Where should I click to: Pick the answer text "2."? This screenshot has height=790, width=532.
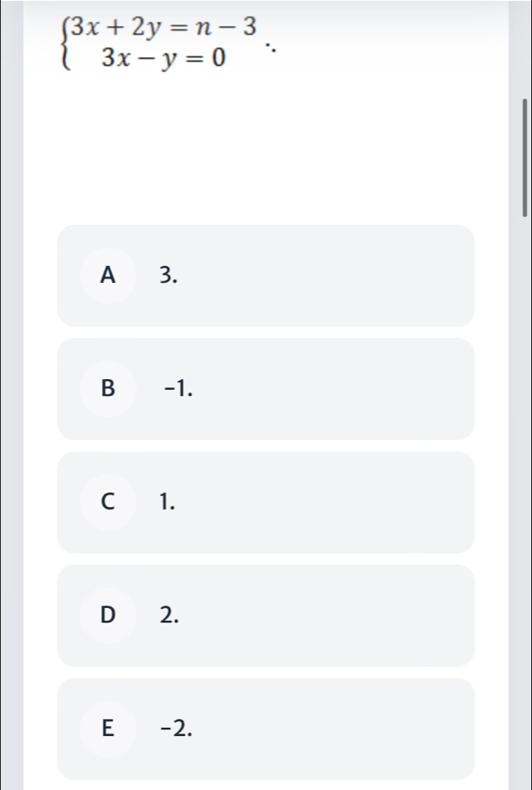click(168, 615)
